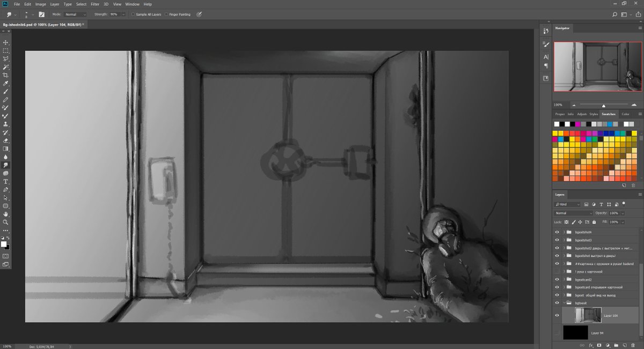
Task: Open the Window menu
Action: [x=133, y=4]
